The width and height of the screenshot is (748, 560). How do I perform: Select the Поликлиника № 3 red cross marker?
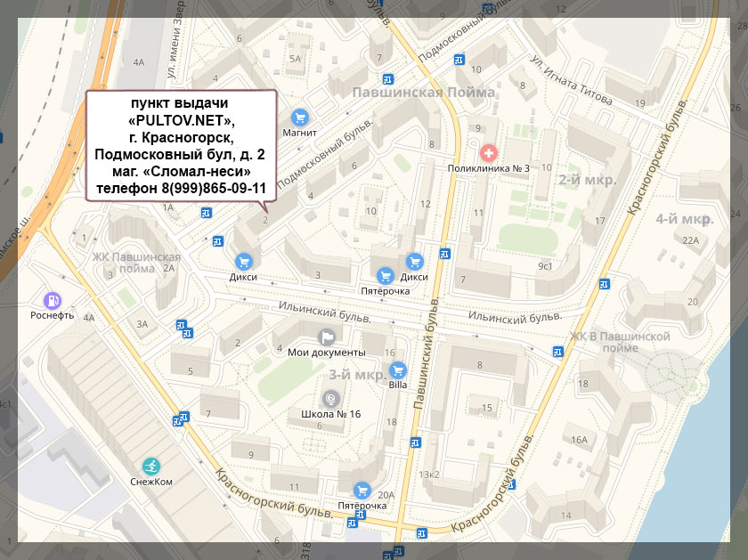click(x=489, y=152)
